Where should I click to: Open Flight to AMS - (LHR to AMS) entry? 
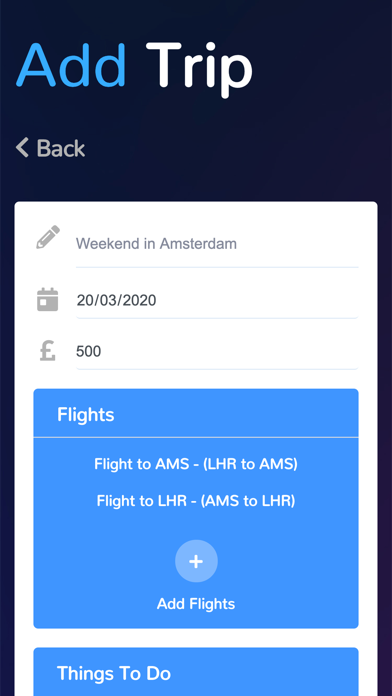click(196, 464)
